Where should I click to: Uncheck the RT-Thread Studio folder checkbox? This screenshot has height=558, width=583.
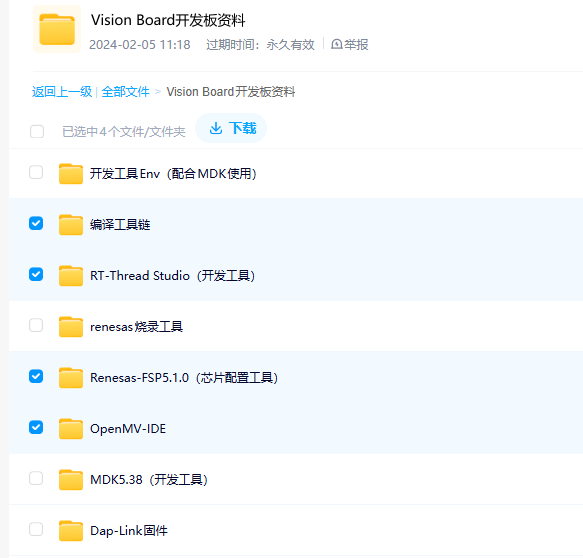pos(36,274)
